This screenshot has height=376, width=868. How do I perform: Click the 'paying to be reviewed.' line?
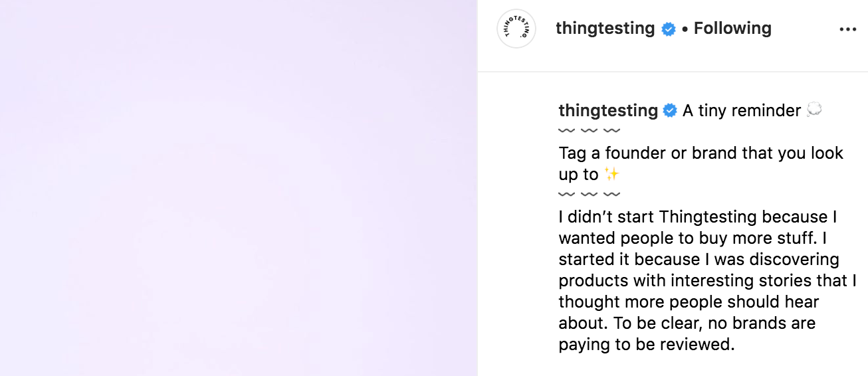click(x=646, y=345)
